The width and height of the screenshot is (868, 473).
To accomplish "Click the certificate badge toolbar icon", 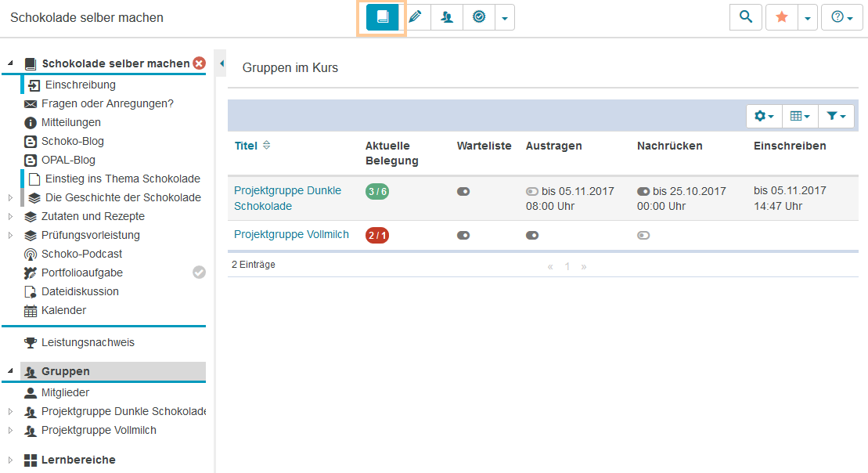I will pyautogui.click(x=478, y=16).
